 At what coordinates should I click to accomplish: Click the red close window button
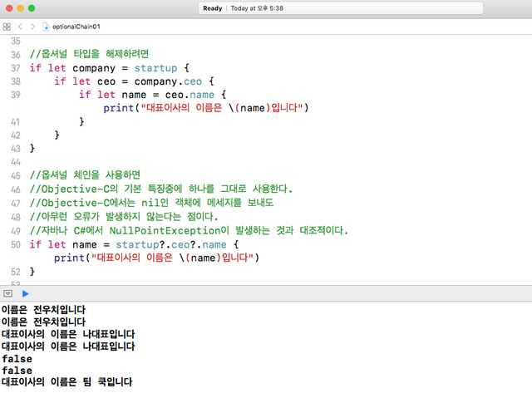(9, 8)
